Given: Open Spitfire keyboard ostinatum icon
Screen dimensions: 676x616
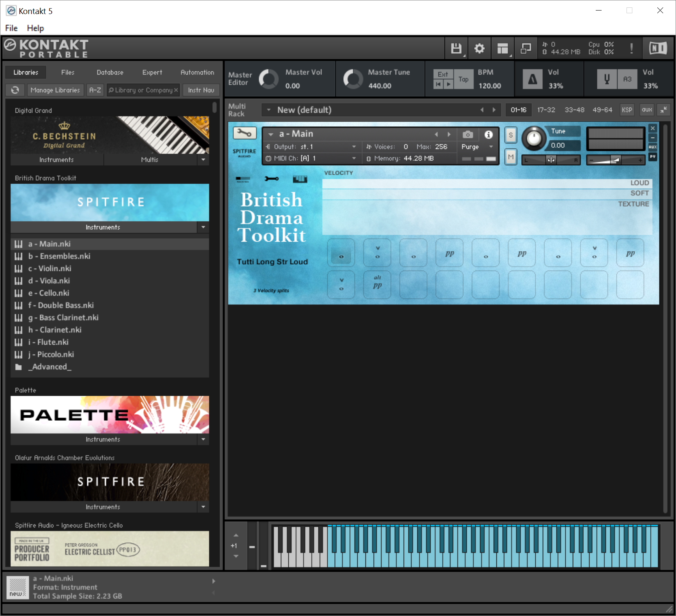Looking at the screenshot, I should 300,179.
